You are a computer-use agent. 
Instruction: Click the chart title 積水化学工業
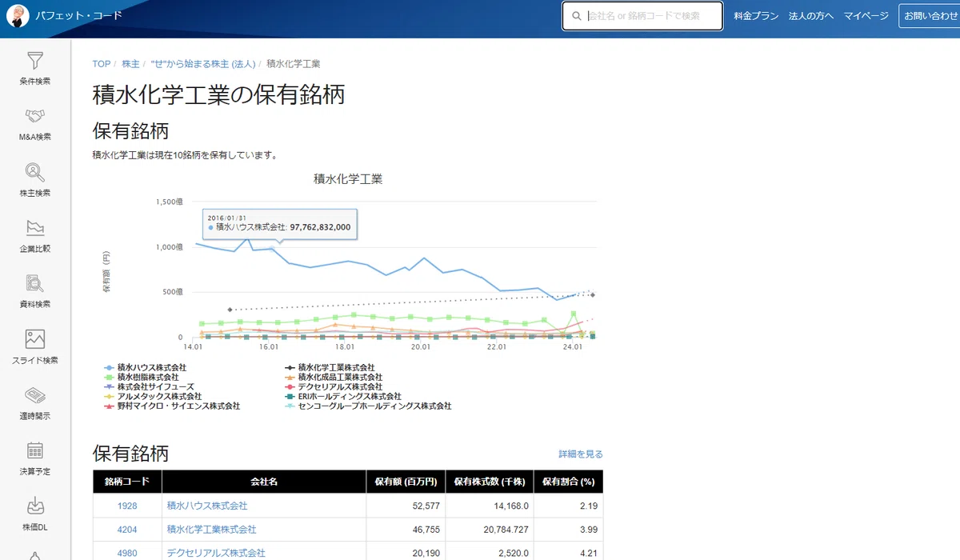[x=348, y=179]
